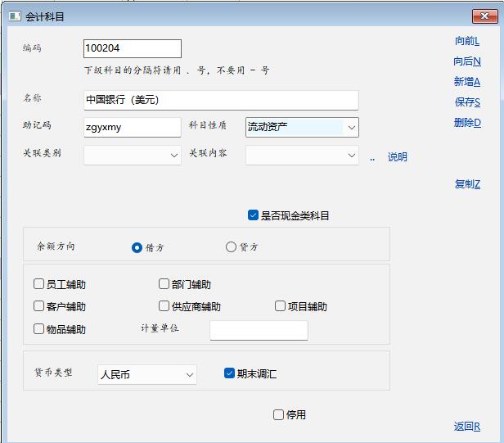Viewport: 504px width, 443px height.
Task: Click the 向后N navigation link
Action: 466,61
